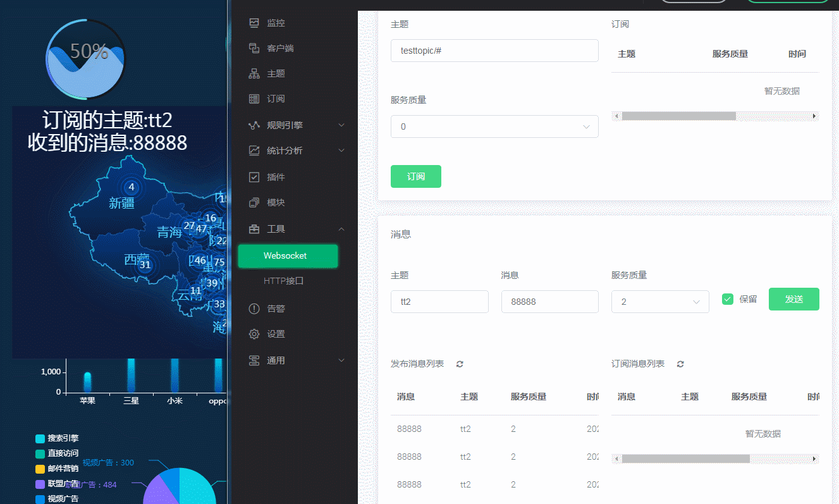Collapse the 工具 submenu chevron
The width and height of the screenshot is (839, 504).
(341, 229)
